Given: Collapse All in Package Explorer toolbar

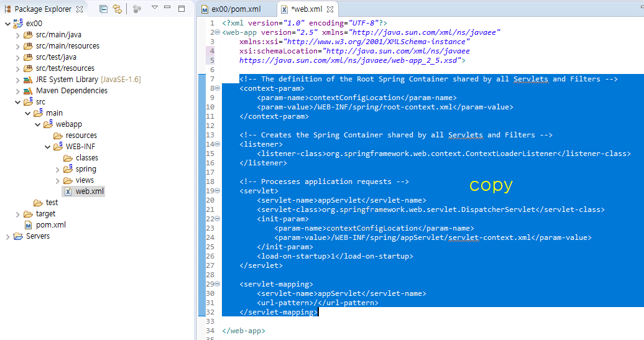Looking at the screenshot, I should click(x=103, y=9).
